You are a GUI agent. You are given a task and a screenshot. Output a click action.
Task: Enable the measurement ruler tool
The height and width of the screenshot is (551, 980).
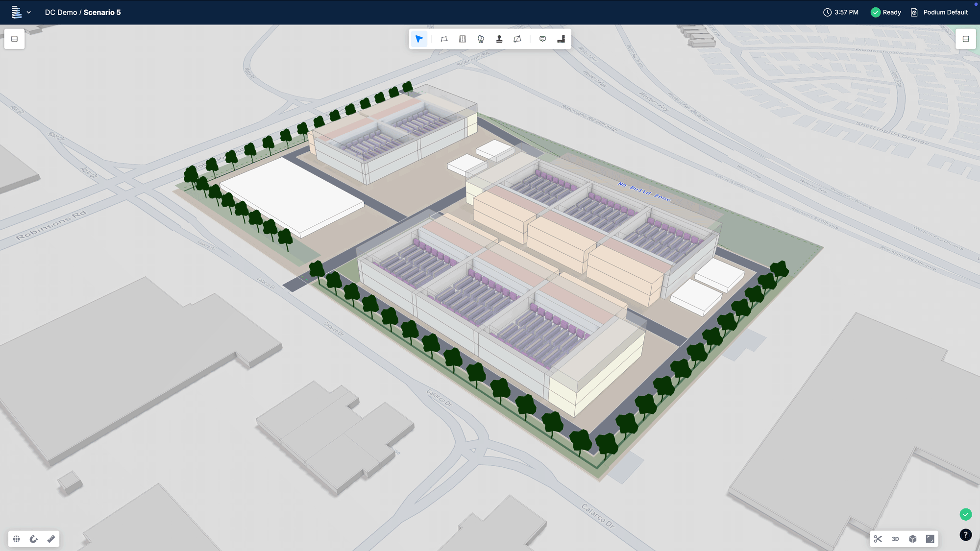(x=50, y=539)
